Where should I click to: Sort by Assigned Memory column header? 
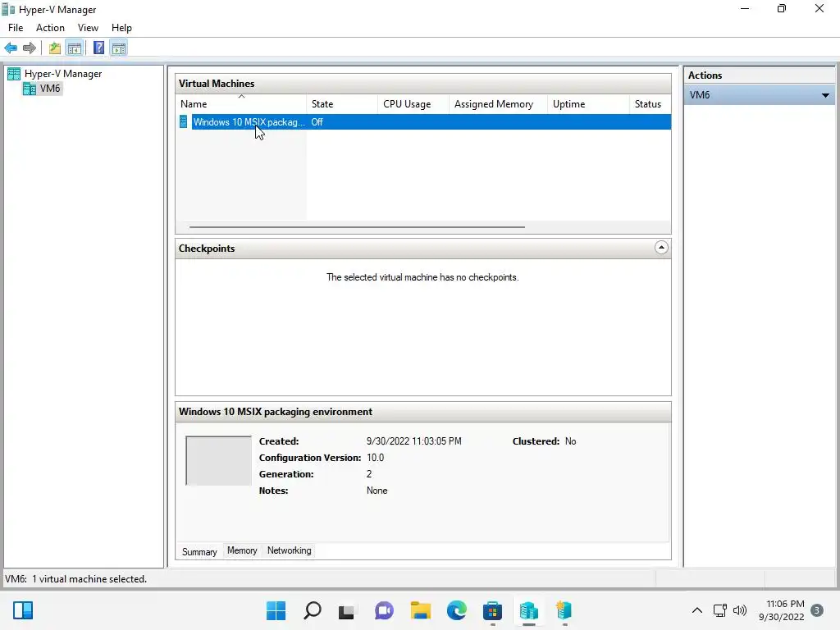coord(498,104)
